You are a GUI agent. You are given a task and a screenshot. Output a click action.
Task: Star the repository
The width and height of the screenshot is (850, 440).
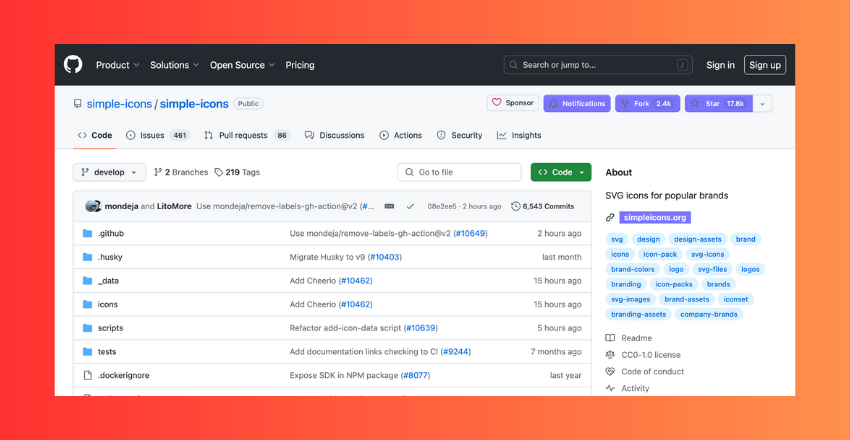point(719,103)
